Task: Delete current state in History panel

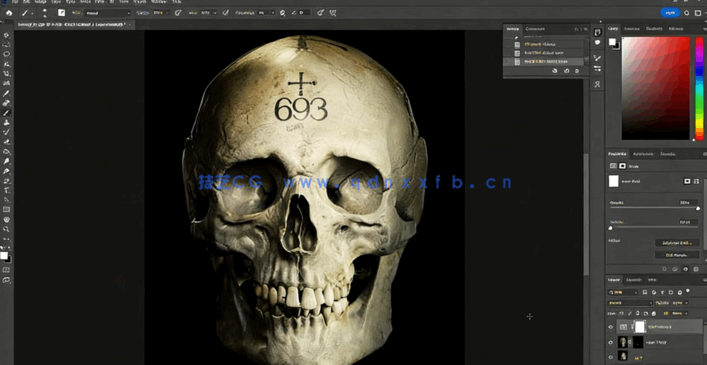Action: [x=577, y=71]
